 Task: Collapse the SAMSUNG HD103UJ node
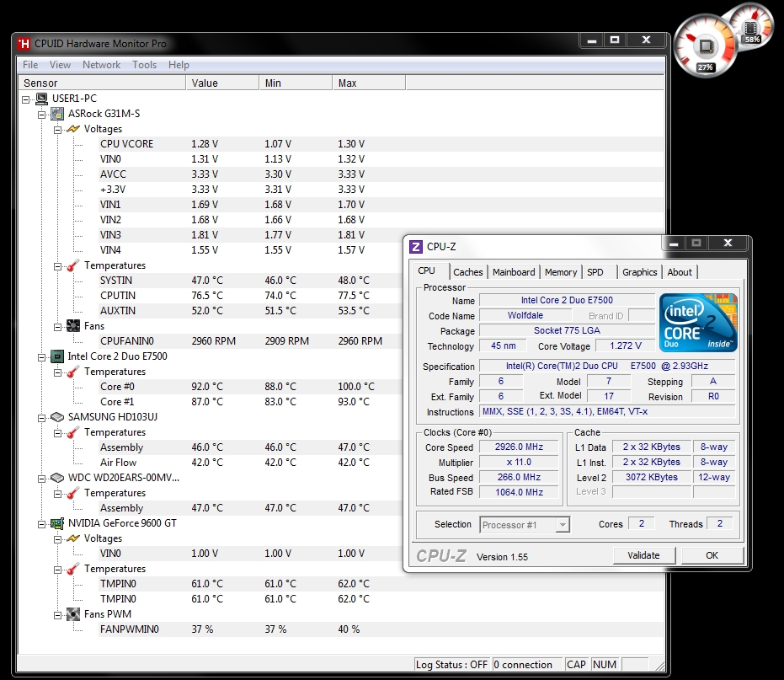[x=42, y=418]
